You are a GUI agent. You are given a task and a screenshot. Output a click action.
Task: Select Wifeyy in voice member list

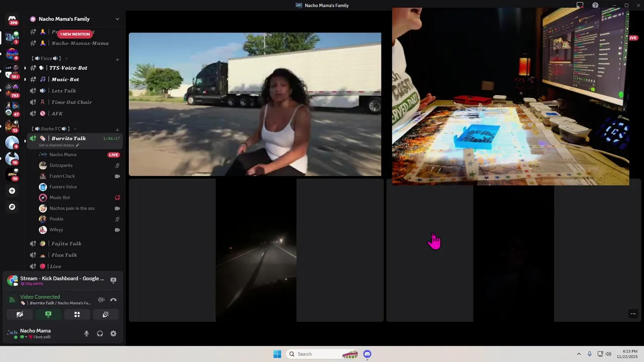[79, 230]
